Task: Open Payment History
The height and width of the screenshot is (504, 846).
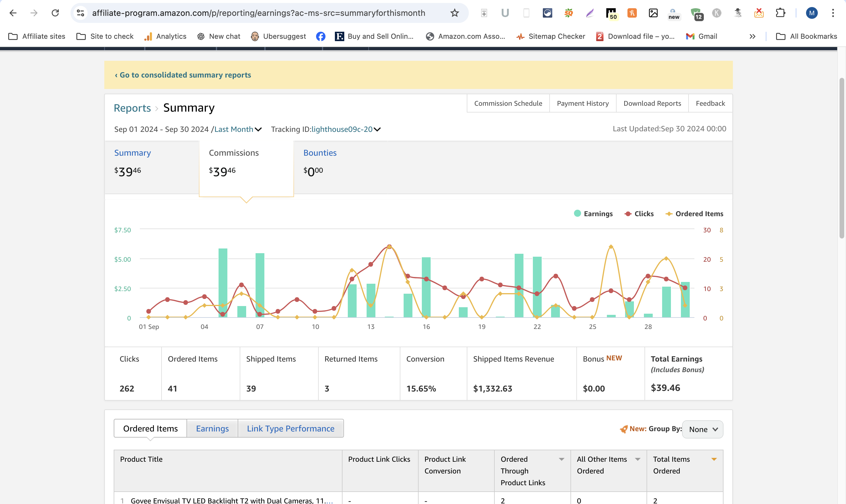Action: [583, 103]
